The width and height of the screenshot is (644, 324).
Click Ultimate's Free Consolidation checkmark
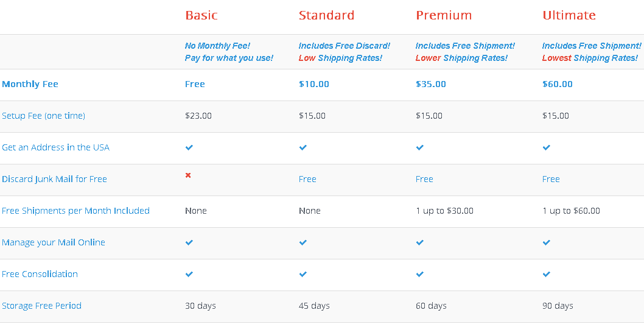pyautogui.click(x=547, y=274)
